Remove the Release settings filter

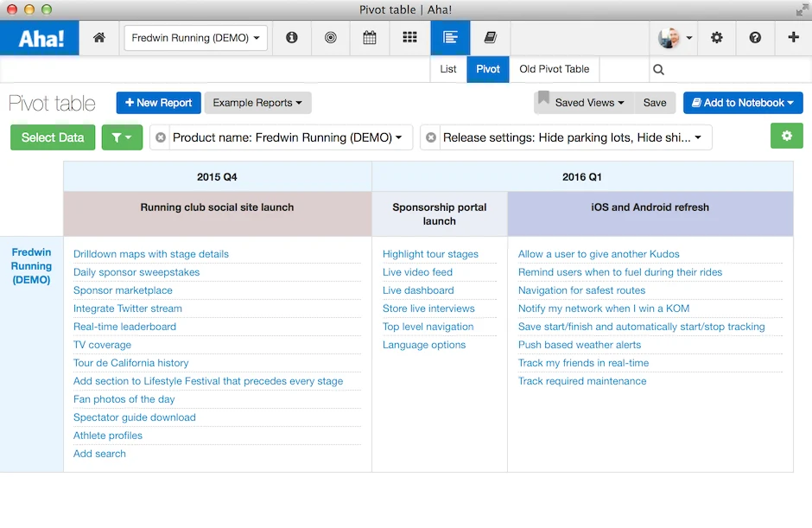pos(431,137)
